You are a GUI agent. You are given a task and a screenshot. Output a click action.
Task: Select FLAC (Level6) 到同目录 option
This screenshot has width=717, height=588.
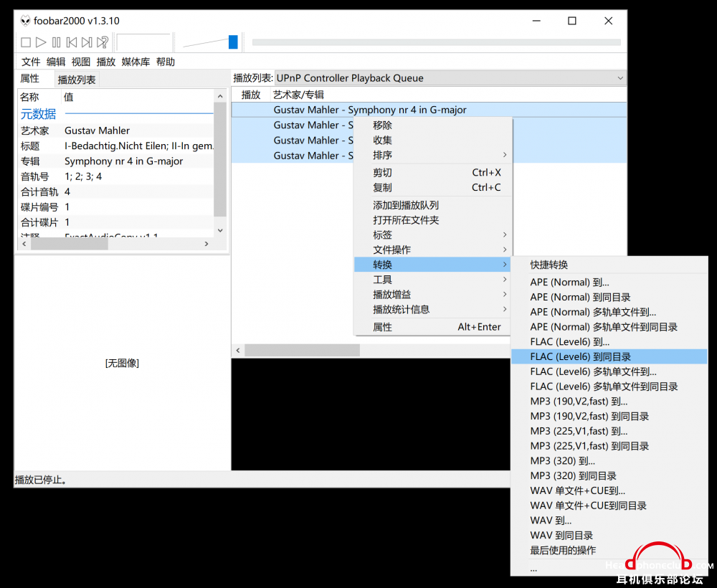click(x=609, y=356)
